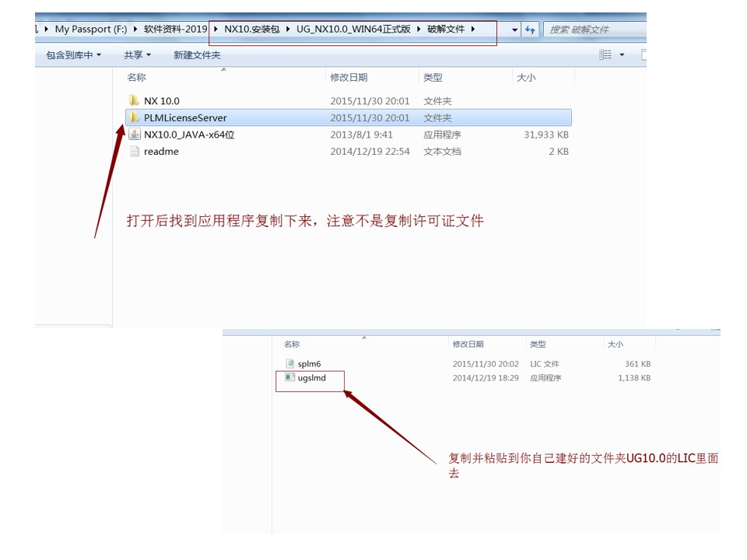Viewport: 747px width, 560px height.
Task: Click the NX 10.0 folder icon
Action: tap(134, 100)
